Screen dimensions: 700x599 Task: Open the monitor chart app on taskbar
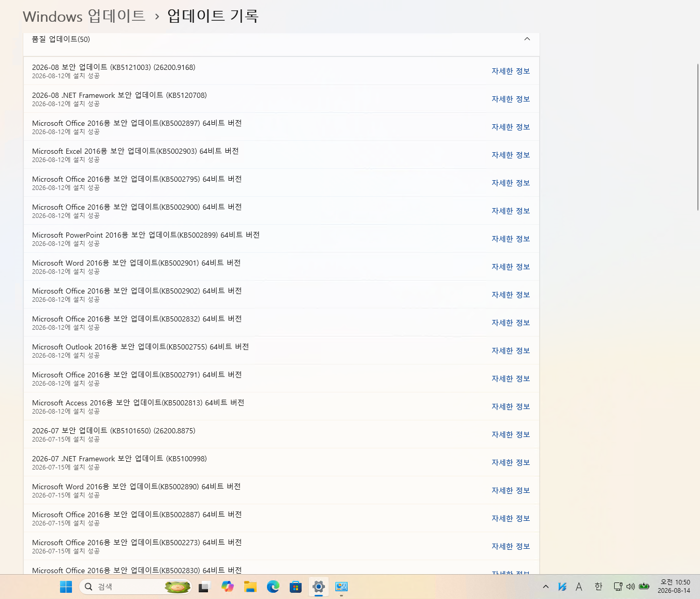[341, 587]
